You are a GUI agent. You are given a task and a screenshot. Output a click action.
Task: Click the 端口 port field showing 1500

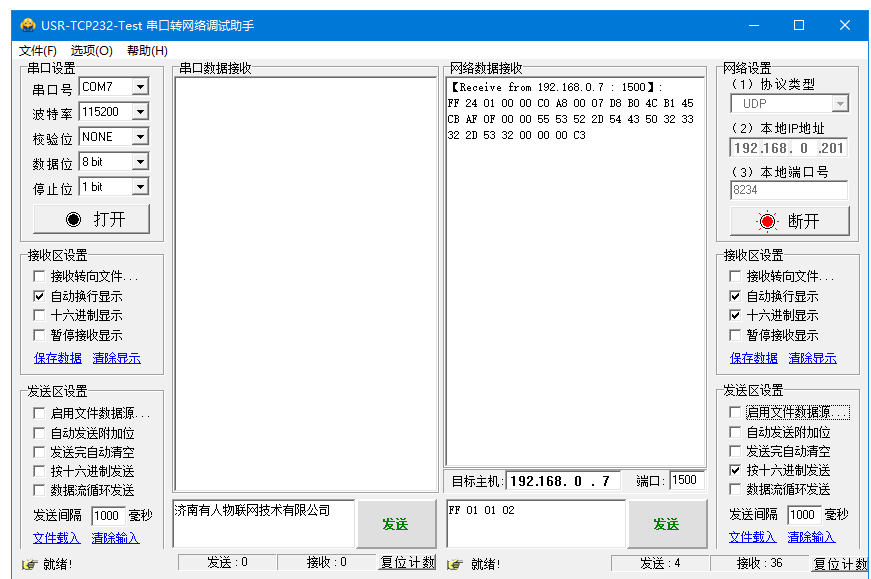(x=686, y=481)
